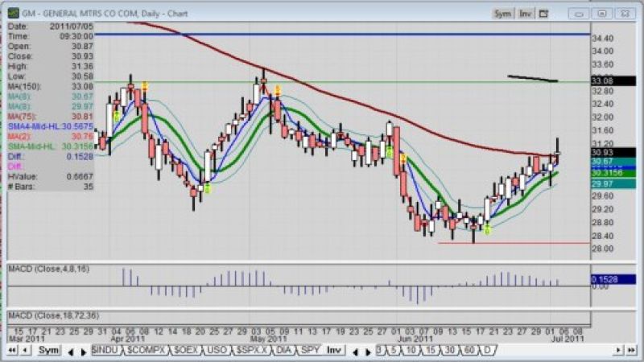This screenshot has width=644, height=362.
Task: Toggle the Sym button on bottom bar
Action: [49, 352]
